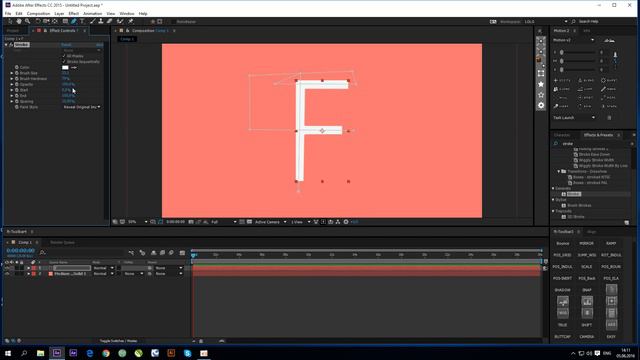The image size is (640, 360).
Task: Open the Composition menu
Action: [38, 13]
